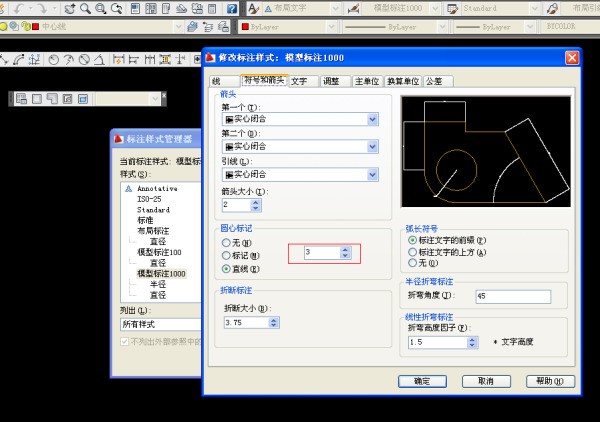
Task: Select the Ordinate dimension tool icon
Action: point(34,59)
